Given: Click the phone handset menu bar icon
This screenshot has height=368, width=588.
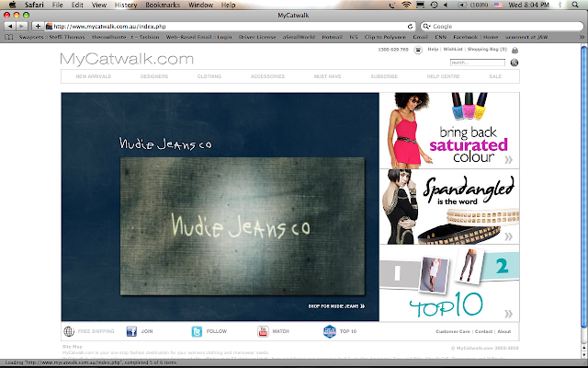Looking at the screenshot, I should click(x=392, y=5).
